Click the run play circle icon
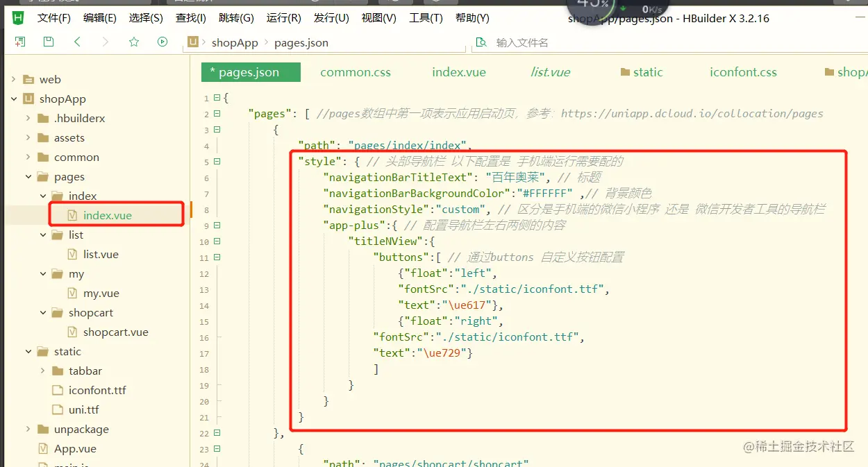The image size is (868, 467). pos(162,42)
